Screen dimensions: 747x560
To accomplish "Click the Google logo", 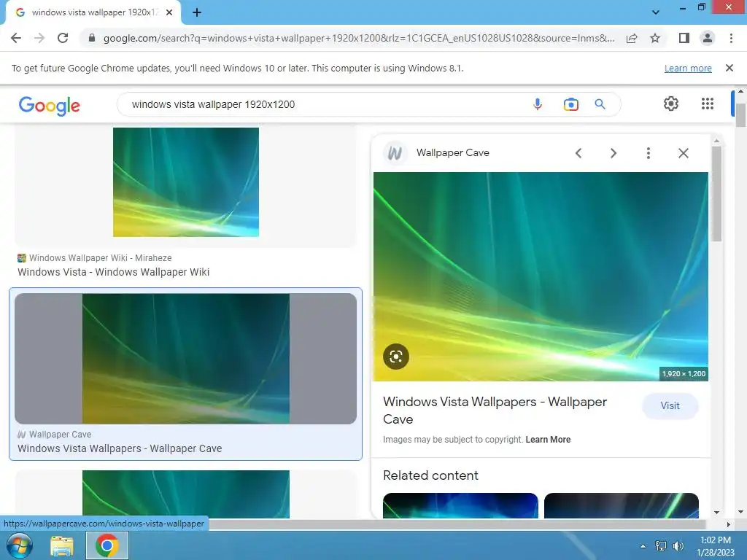I will 50,105.
